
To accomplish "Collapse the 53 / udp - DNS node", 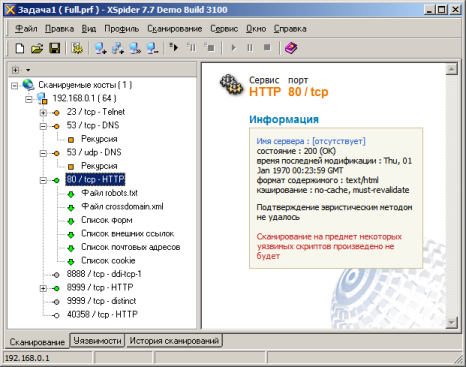I will 43,153.
